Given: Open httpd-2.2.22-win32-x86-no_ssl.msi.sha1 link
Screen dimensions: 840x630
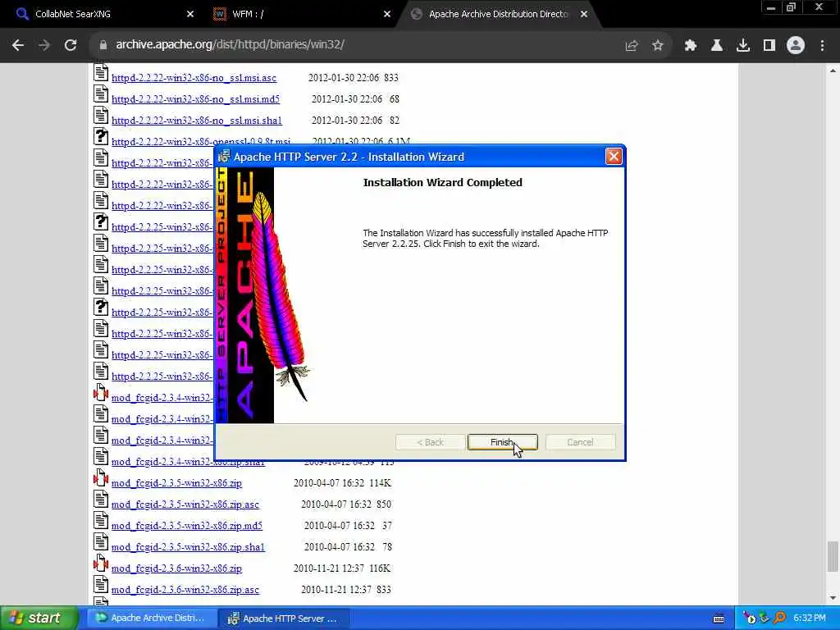Looking at the screenshot, I should (x=197, y=121).
